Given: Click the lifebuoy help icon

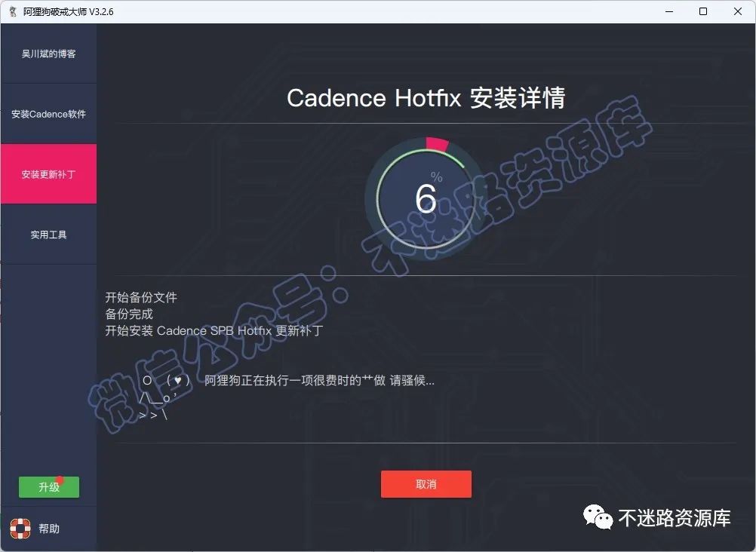Looking at the screenshot, I should (x=20, y=529).
